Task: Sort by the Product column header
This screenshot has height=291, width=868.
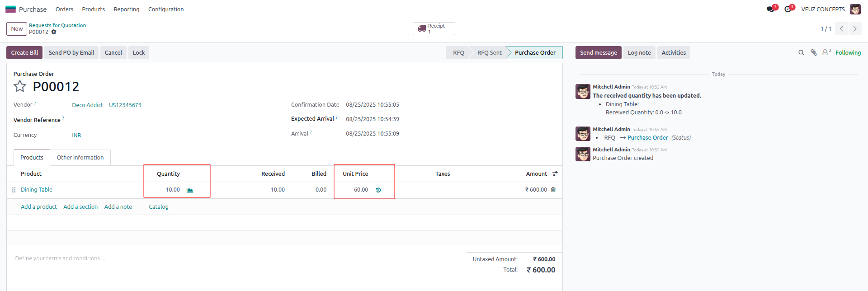Action: tap(31, 174)
